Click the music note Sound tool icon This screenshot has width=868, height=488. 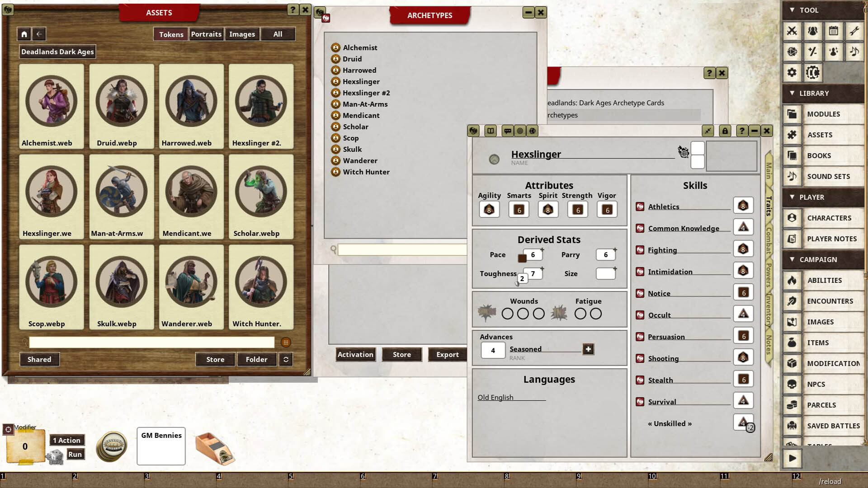pos(854,52)
